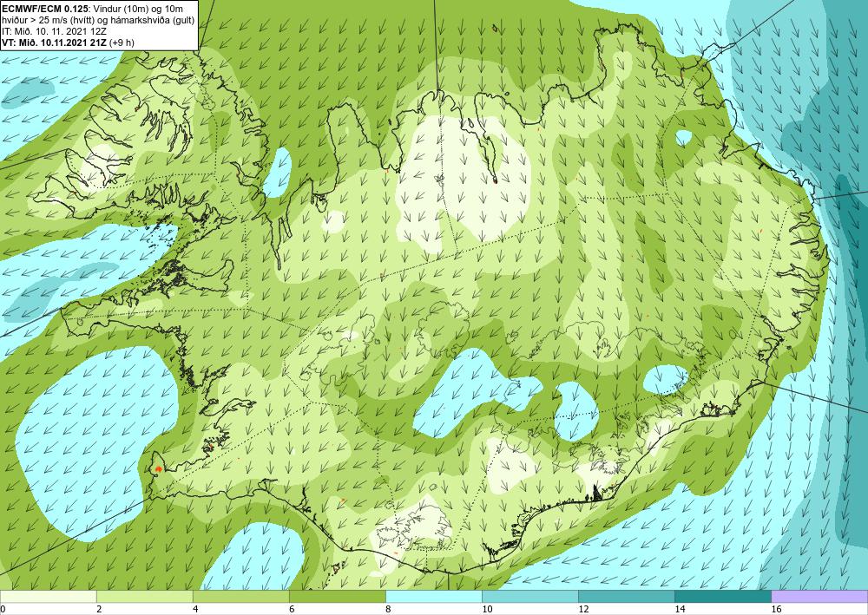Click the legend scale label "12"
Viewport: 868px width, 615px height.
click(583, 610)
